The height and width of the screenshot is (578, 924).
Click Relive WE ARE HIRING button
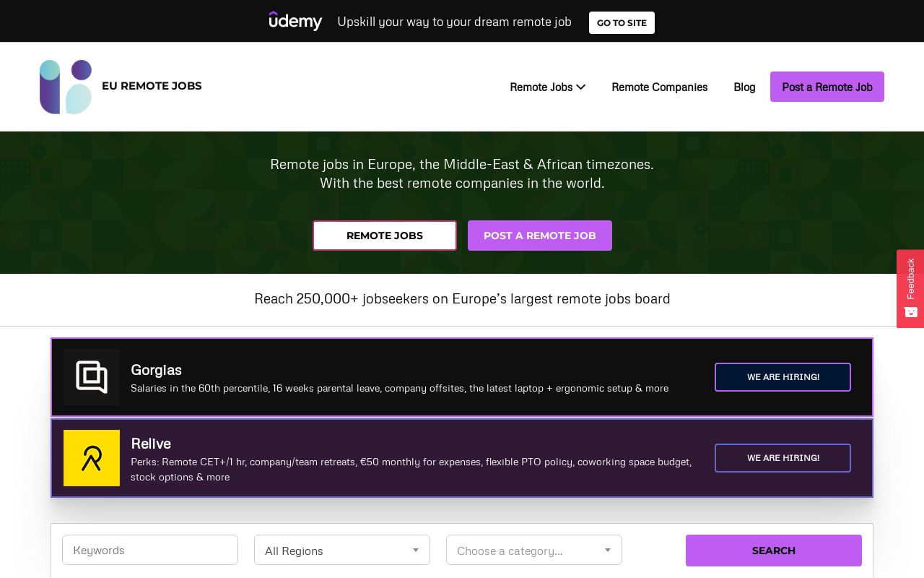click(783, 458)
